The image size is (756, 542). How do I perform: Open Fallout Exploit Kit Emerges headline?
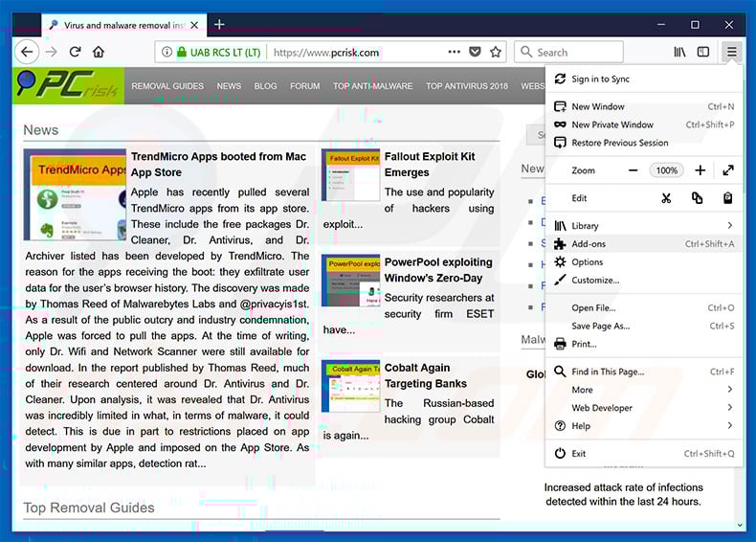coord(430,164)
